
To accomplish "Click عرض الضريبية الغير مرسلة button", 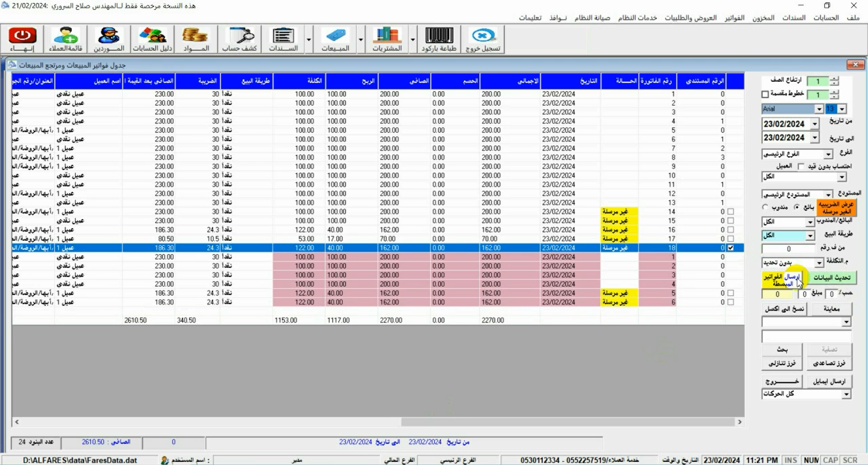I will coord(836,208).
